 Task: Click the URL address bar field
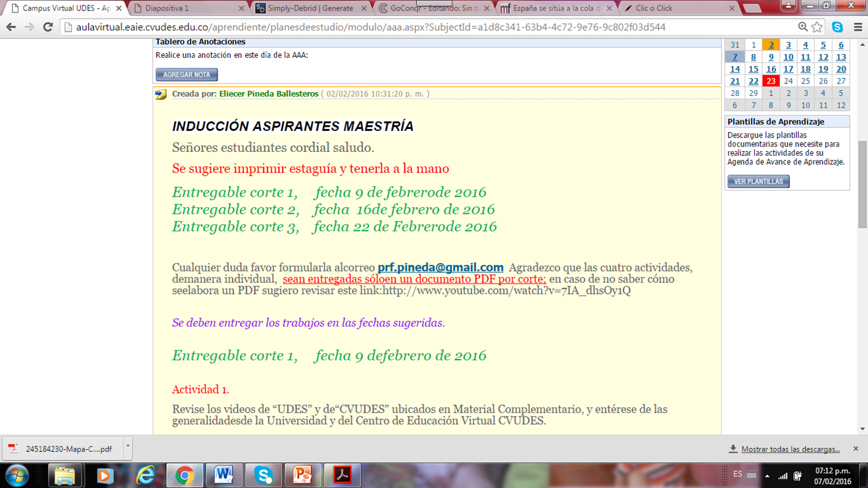pos(427,27)
